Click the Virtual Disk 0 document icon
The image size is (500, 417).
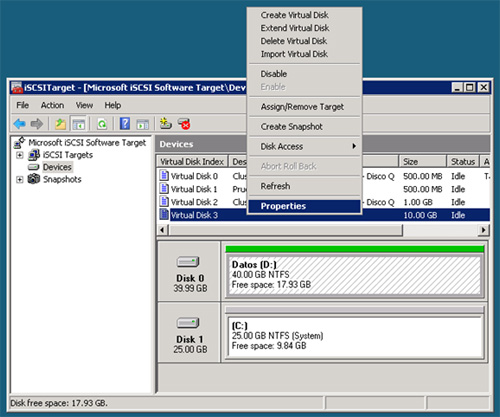[x=164, y=175]
